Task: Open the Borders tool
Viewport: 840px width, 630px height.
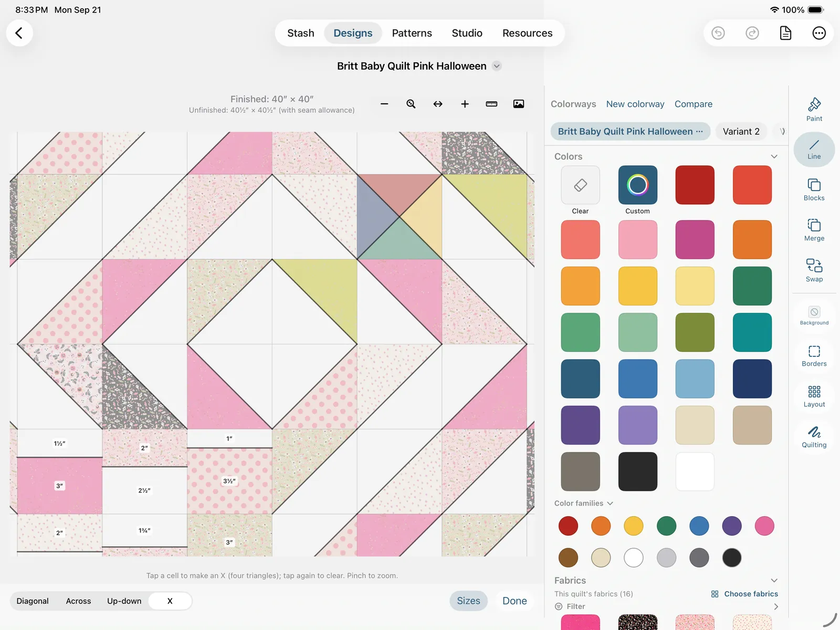Action: (814, 356)
